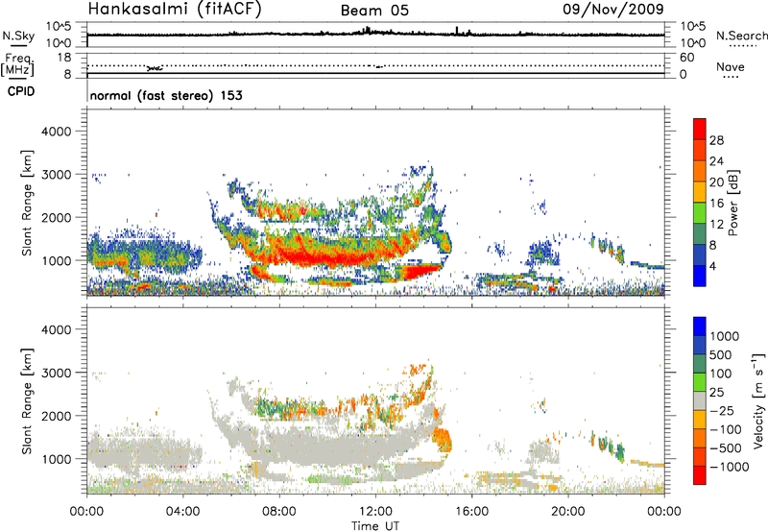The height and width of the screenshot is (532, 768).
Task: Click the '1000' velocity scale value at top
Action: [724, 336]
